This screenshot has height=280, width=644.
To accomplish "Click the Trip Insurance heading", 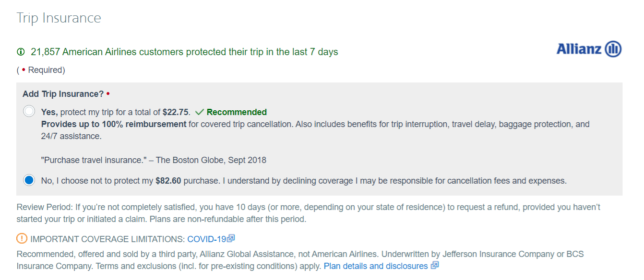I will pos(59,18).
